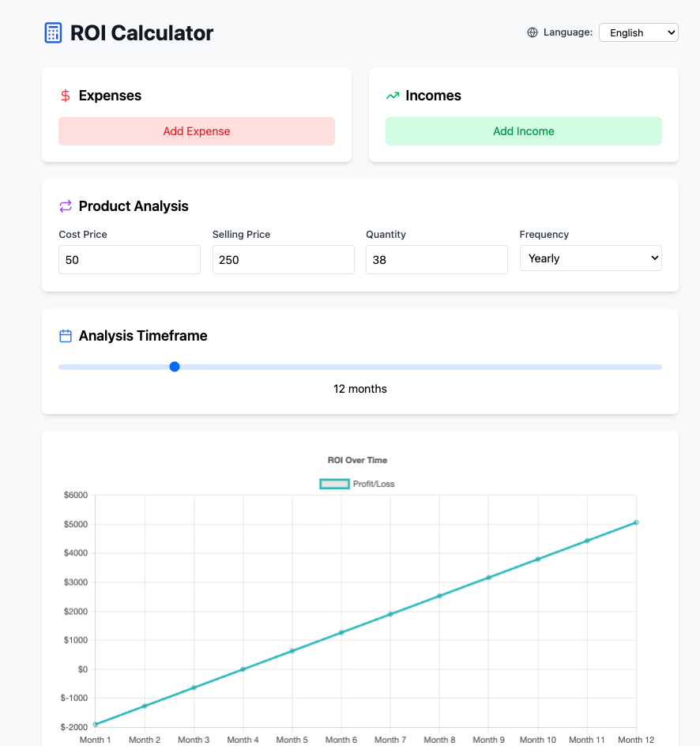Screen dimensions: 700x746
Task: Click the green trending-up Incomes icon
Action: click(393, 96)
